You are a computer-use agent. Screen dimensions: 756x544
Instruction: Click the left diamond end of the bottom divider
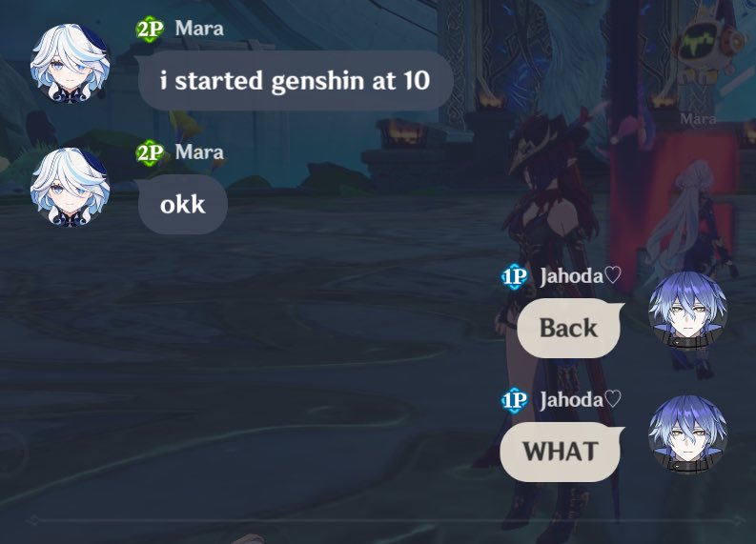tap(32, 520)
